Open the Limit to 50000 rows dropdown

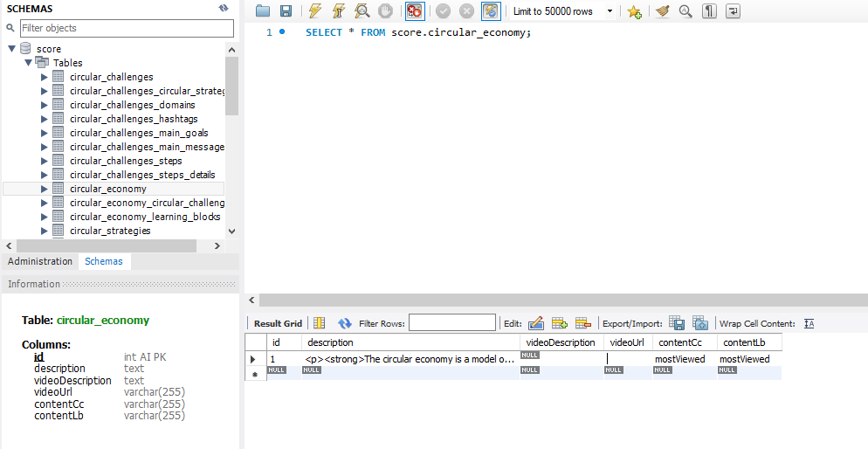click(x=610, y=11)
